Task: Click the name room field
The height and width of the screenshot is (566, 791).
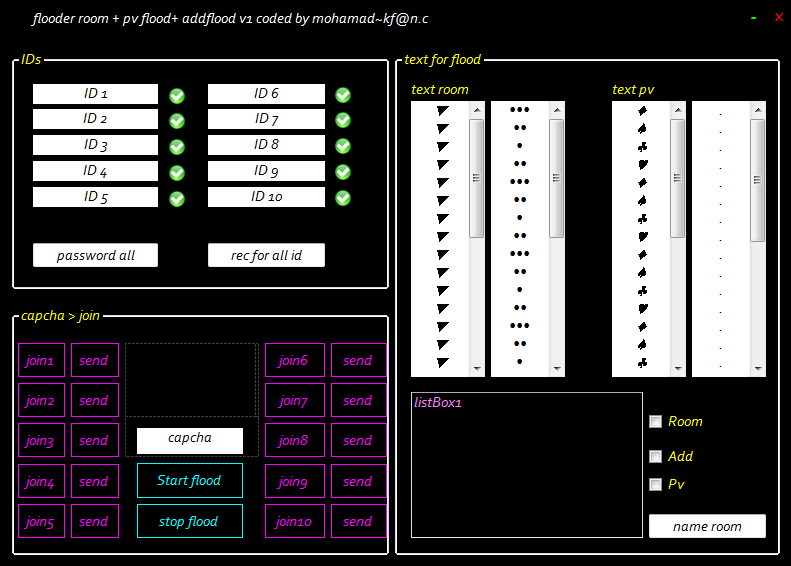Action: 707,526
